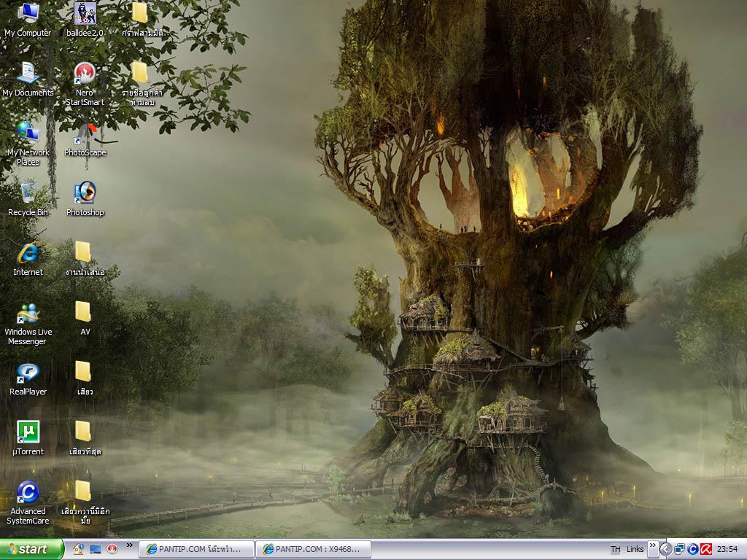The height and width of the screenshot is (560, 747).
Task: Click the Start button
Action: coord(31,549)
